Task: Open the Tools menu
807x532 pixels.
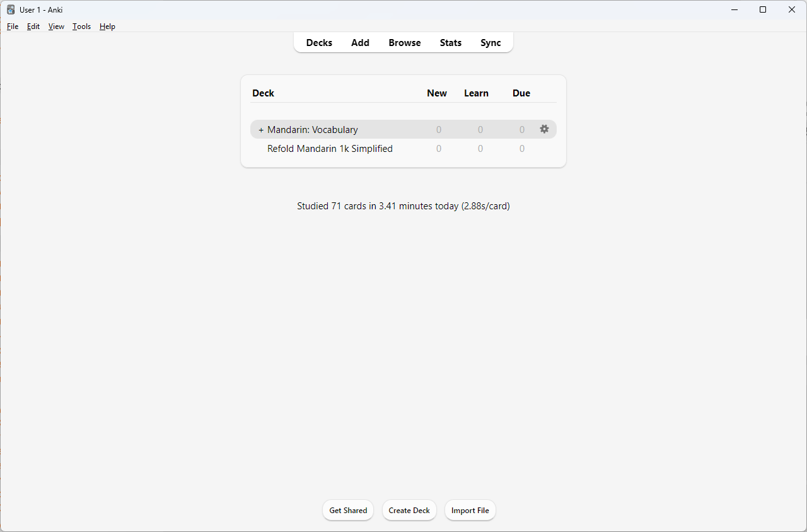Action: 81,26
